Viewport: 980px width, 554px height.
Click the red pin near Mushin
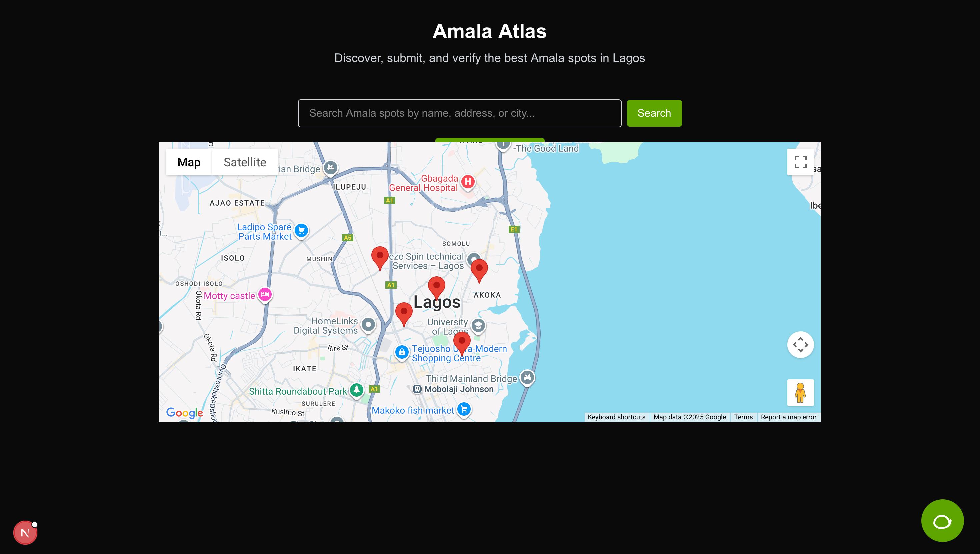click(380, 256)
